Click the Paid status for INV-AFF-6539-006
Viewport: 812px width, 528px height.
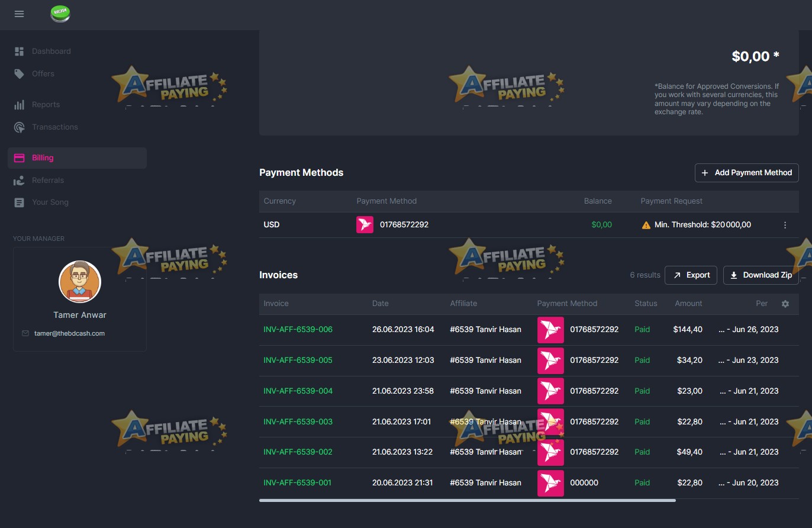pos(642,330)
